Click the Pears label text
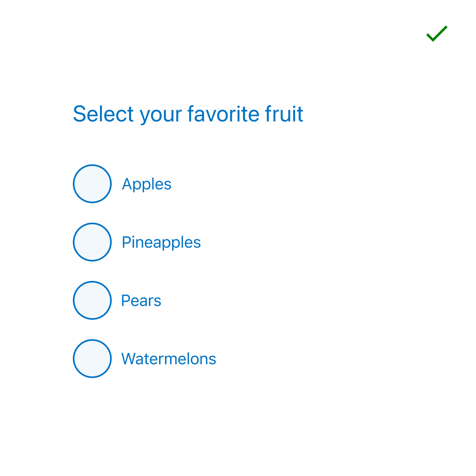The width and height of the screenshot is (476, 476). 141,300
